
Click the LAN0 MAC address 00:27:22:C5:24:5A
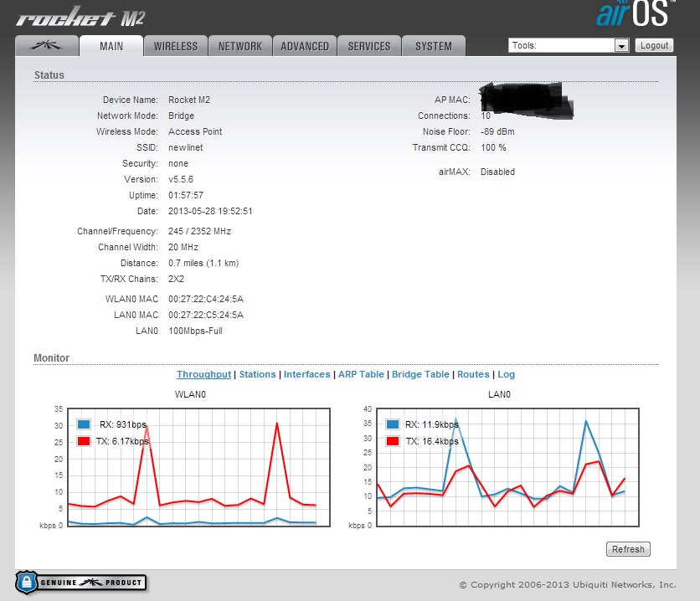(206, 315)
